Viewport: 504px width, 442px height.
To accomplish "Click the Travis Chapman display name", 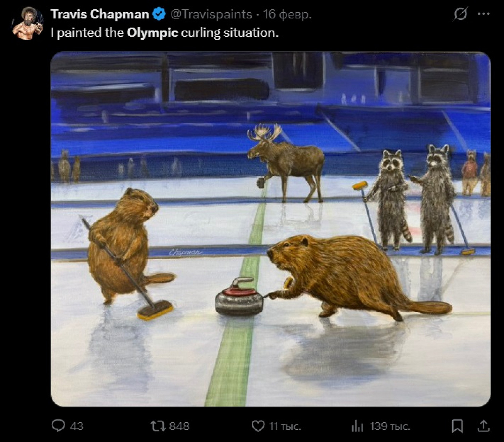I will 100,14.
